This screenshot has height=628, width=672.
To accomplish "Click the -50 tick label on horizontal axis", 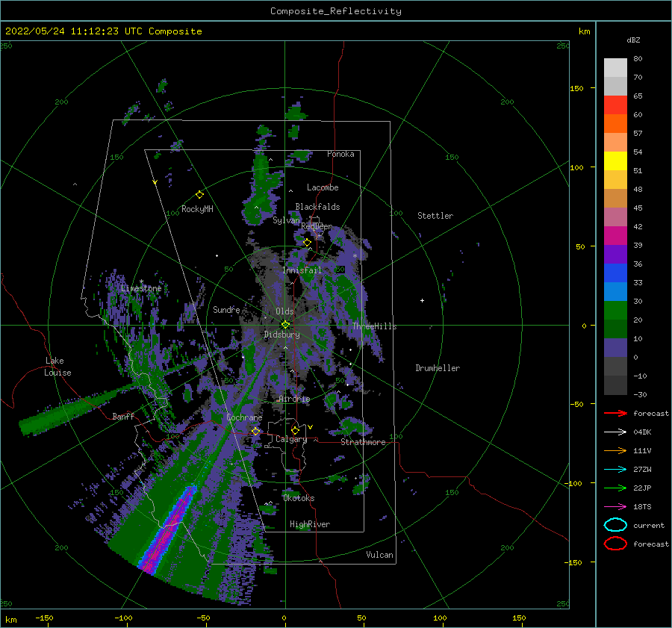I will [x=203, y=618].
